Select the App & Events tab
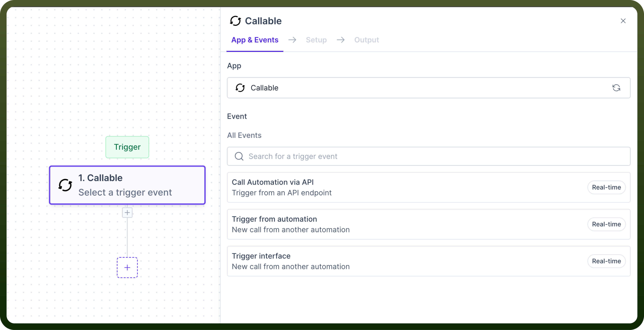This screenshot has width=644, height=330. pyautogui.click(x=255, y=40)
